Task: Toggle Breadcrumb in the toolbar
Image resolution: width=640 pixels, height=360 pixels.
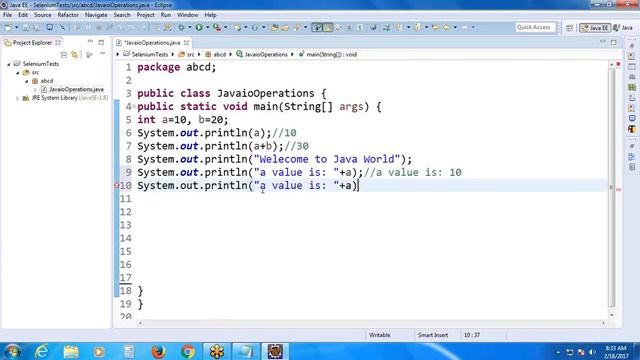Action: (317, 27)
